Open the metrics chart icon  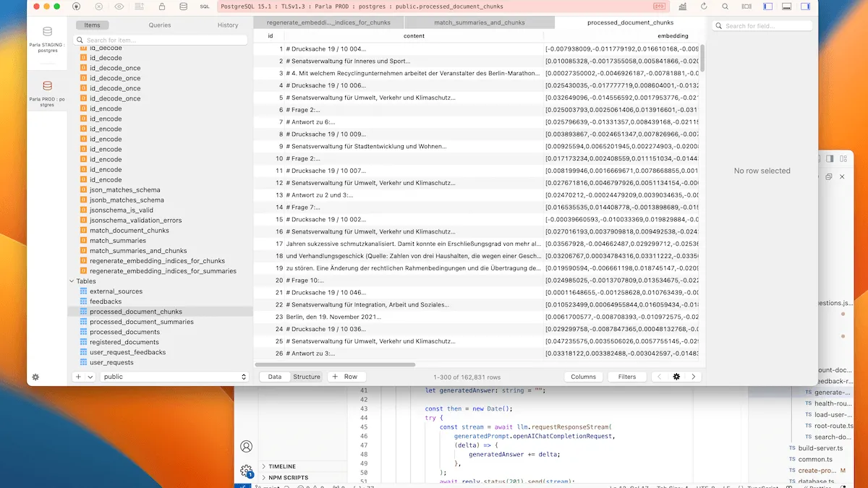pos(683,7)
